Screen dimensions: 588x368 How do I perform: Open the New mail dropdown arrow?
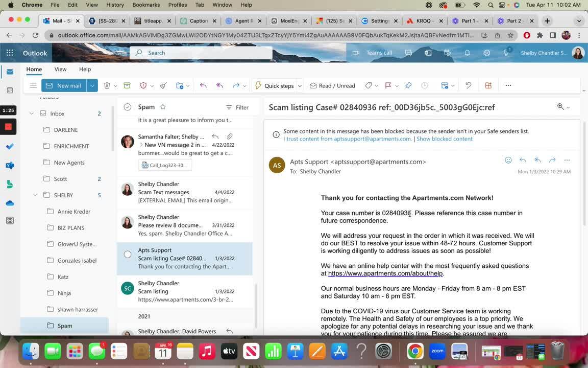pos(92,86)
